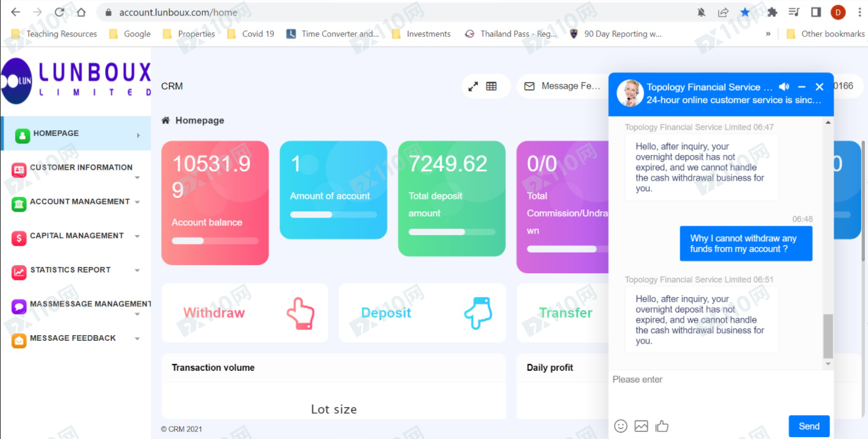Click the chat Please enter text field
The image size is (868, 439).
721,391
